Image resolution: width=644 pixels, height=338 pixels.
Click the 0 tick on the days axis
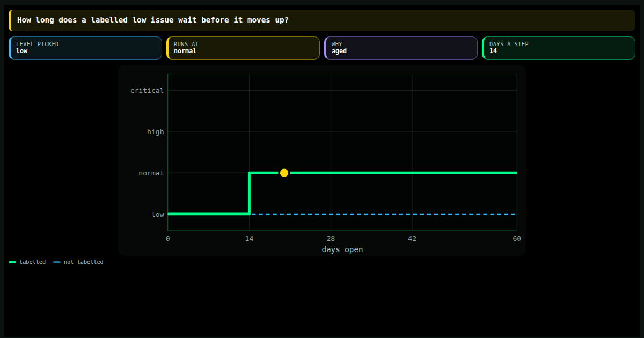coord(167,239)
